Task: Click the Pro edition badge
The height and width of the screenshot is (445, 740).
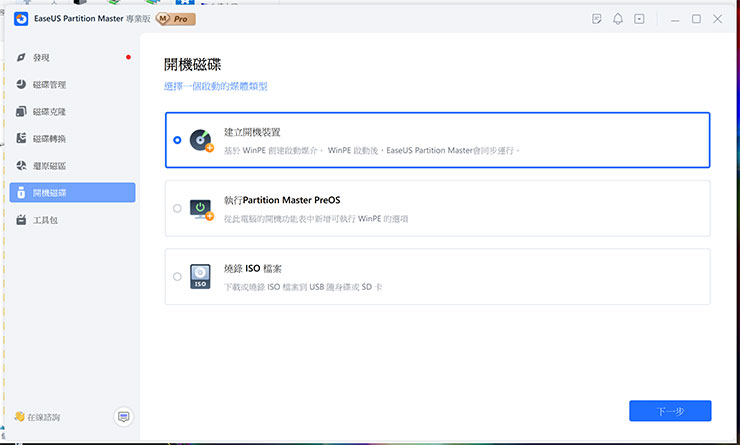Action: tap(176, 19)
